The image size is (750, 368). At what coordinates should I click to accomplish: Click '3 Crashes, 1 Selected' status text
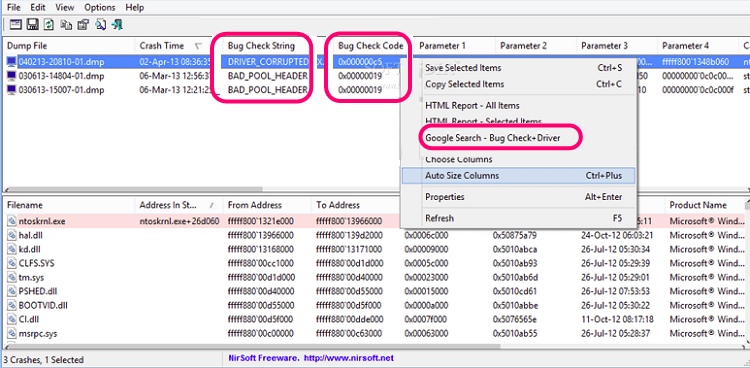pyautogui.click(x=44, y=359)
